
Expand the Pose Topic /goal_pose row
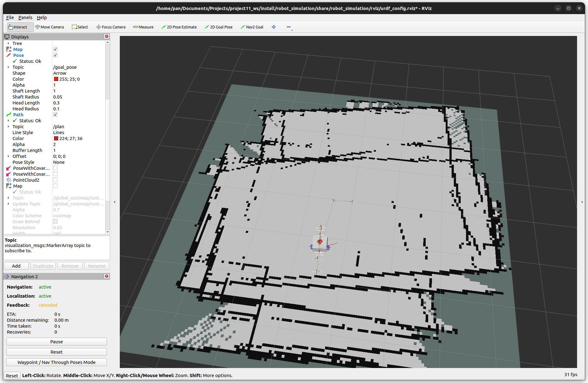[8, 67]
